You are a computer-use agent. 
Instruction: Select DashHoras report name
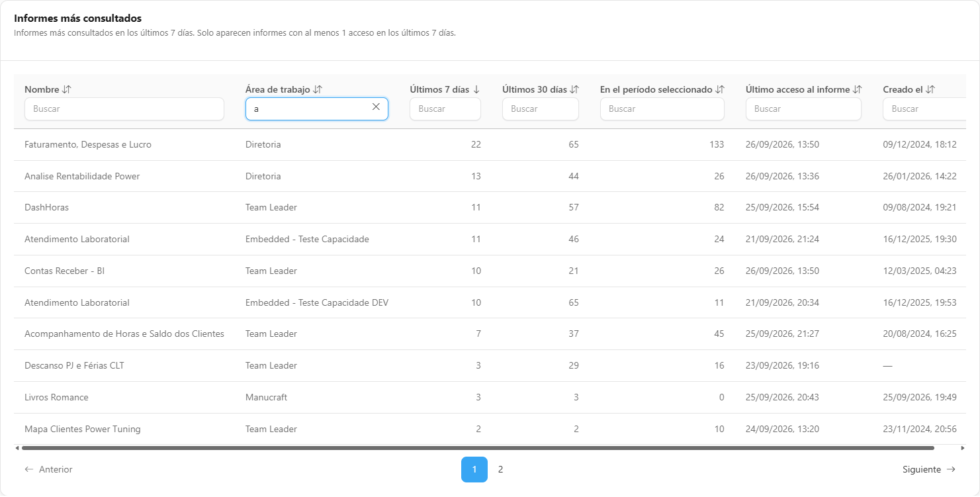pos(46,207)
